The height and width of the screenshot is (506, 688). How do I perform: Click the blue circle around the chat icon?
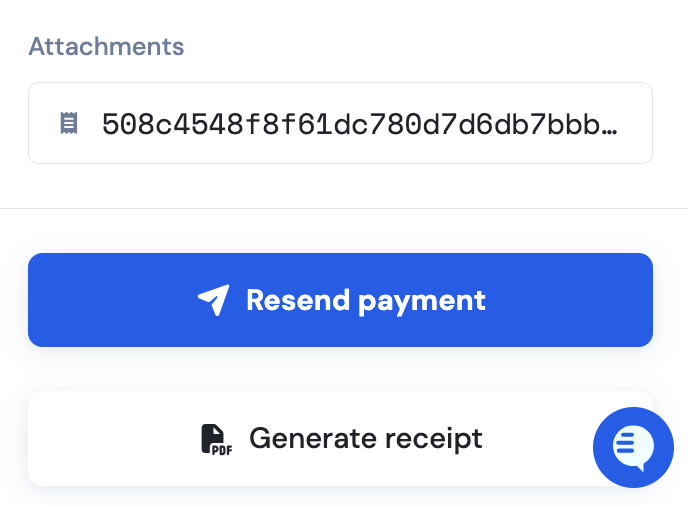tap(633, 447)
